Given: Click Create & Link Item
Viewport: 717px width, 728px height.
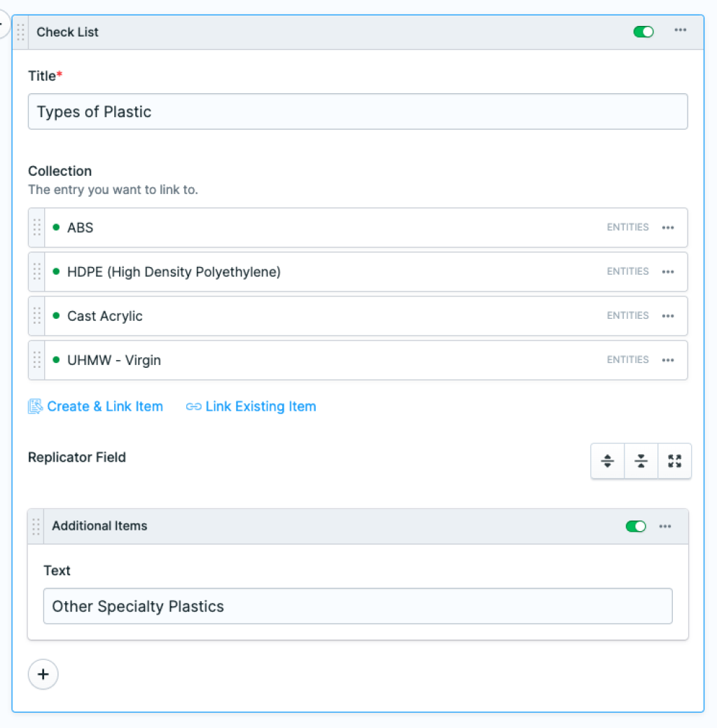Looking at the screenshot, I should pyautogui.click(x=104, y=406).
